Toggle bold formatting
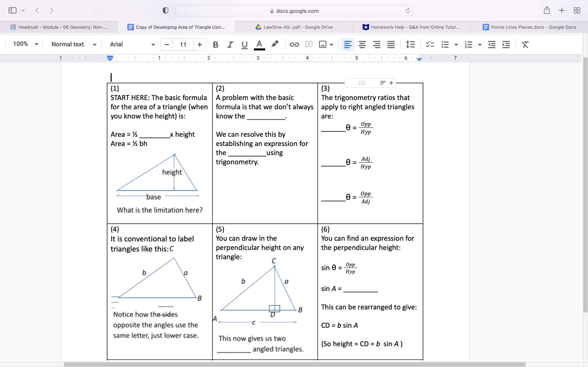 click(215, 44)
